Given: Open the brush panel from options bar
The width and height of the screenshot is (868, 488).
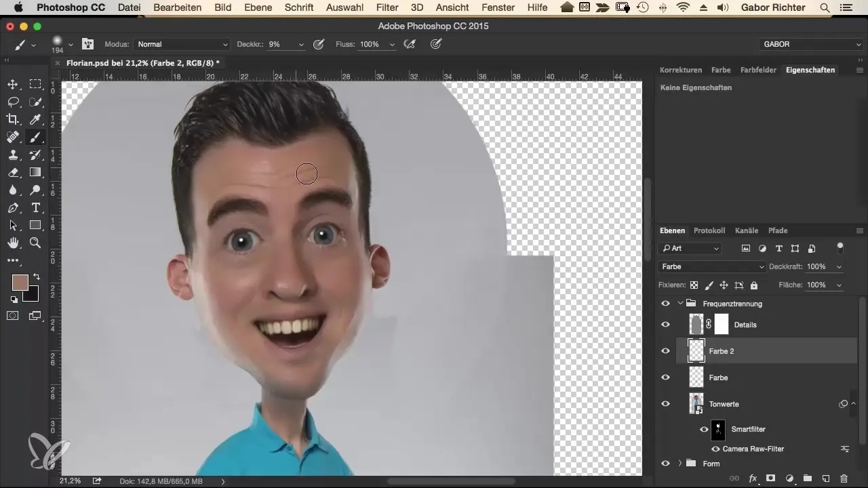Looking at the screenshot, I should [87, 44].
